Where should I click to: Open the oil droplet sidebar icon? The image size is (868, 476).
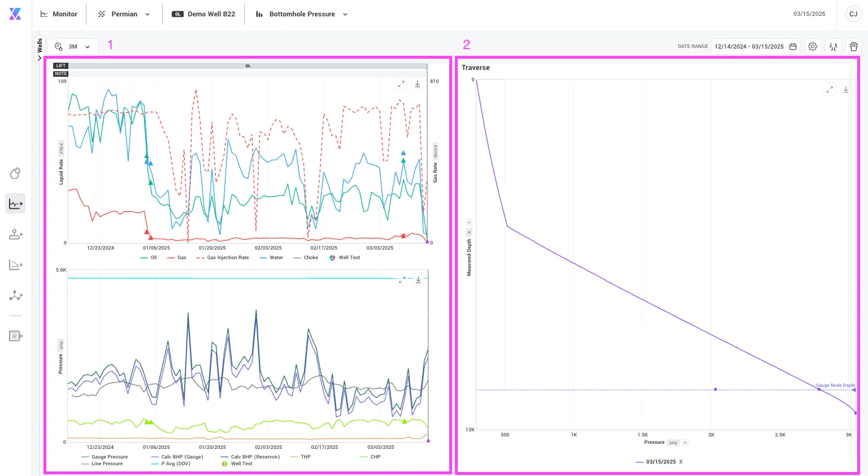click(15, 173)
